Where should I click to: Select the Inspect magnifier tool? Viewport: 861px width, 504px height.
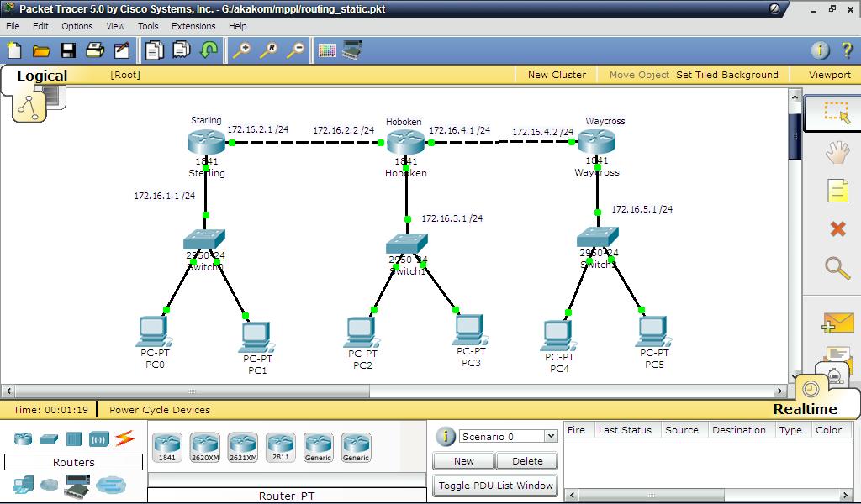tap(837, 268)
